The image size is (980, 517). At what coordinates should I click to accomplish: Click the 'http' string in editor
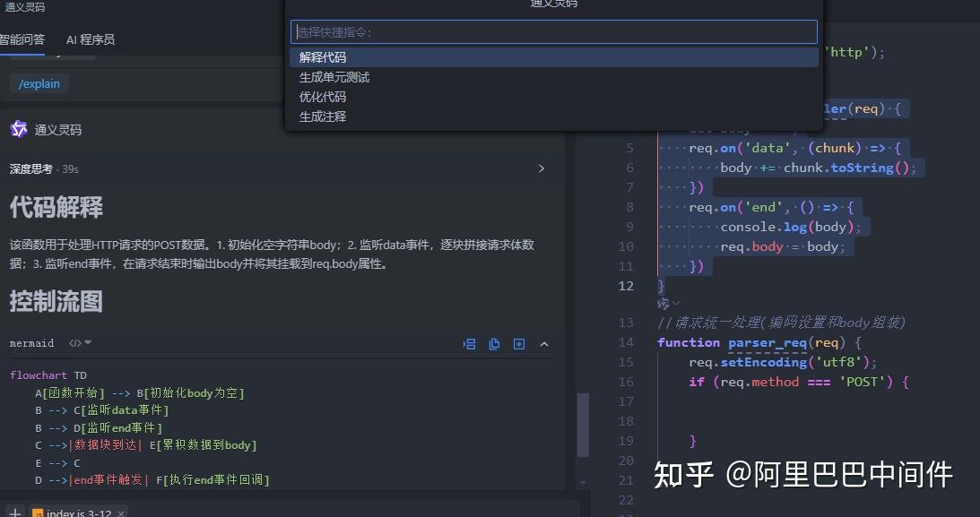tap(846, 53)
